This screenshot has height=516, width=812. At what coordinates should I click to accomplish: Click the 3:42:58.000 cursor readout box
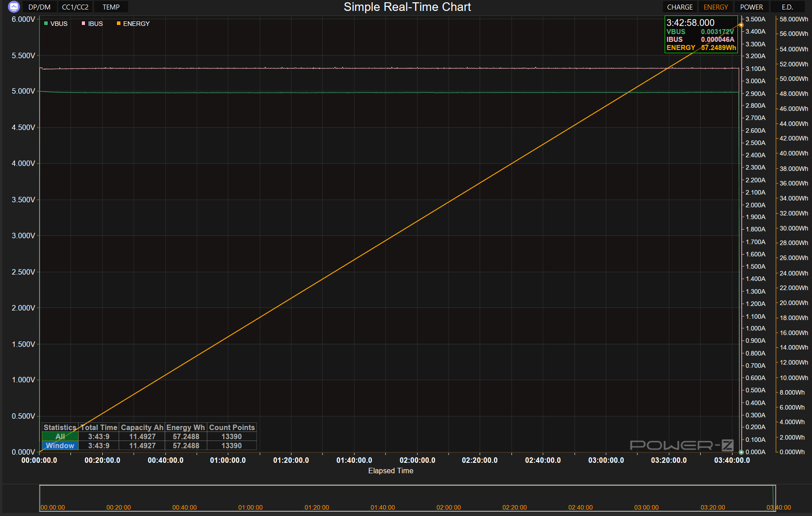[701, 35]
